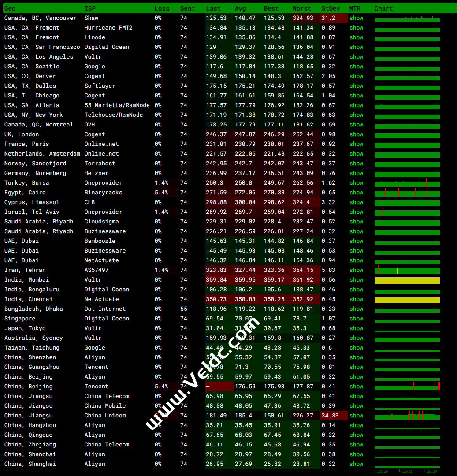The width and height of the screenshot is (457, 476).
Task: Click the chart for Turkey Bursa row
Action: [407, 183]
